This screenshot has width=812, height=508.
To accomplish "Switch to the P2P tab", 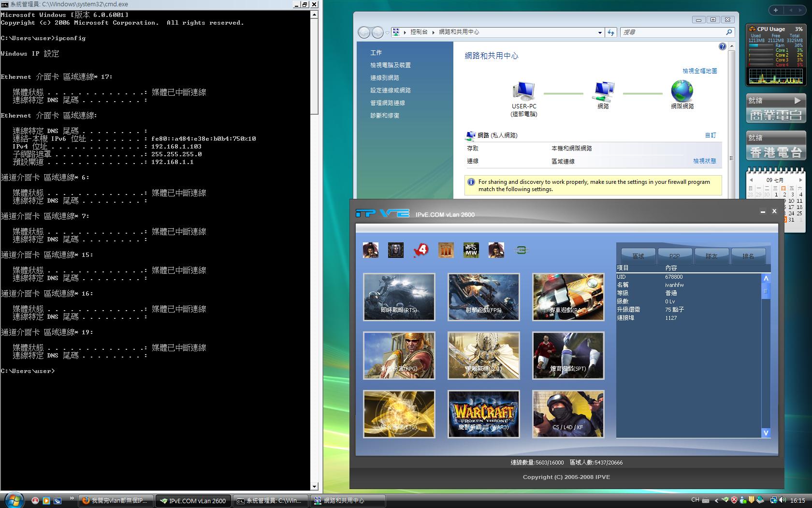I will (674, 255).
